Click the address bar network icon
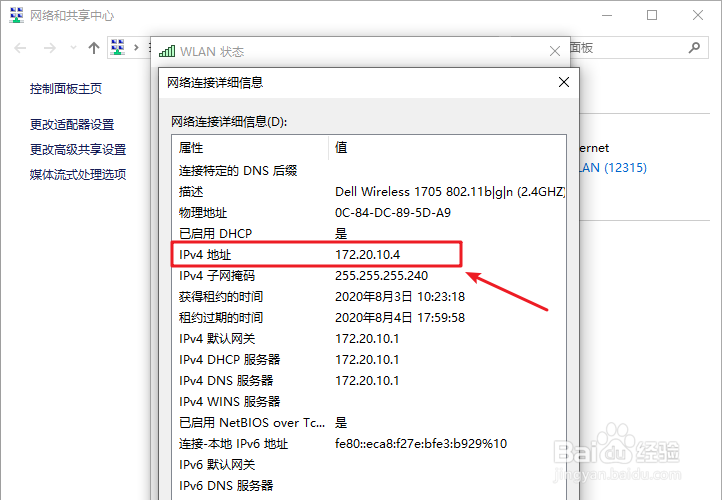This screenshot has height=500, width=722. [118, 47]
